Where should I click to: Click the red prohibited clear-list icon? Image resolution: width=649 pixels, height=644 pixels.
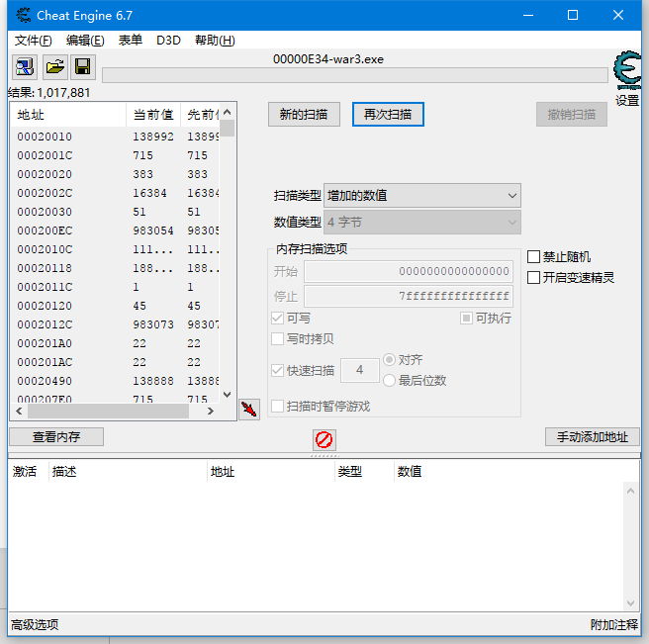[324, 439]
